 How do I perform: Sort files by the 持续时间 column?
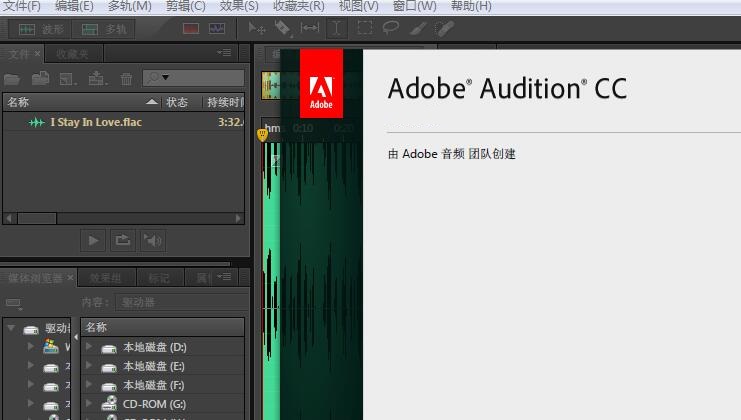(225, 102)
